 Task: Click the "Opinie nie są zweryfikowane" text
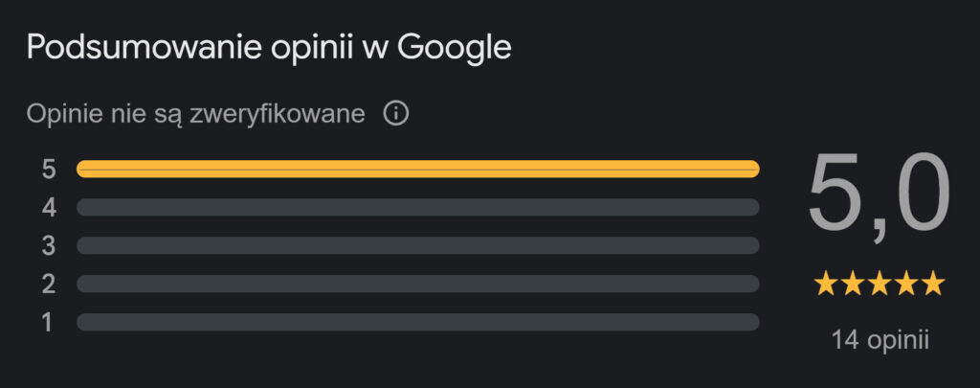point(196,115)
